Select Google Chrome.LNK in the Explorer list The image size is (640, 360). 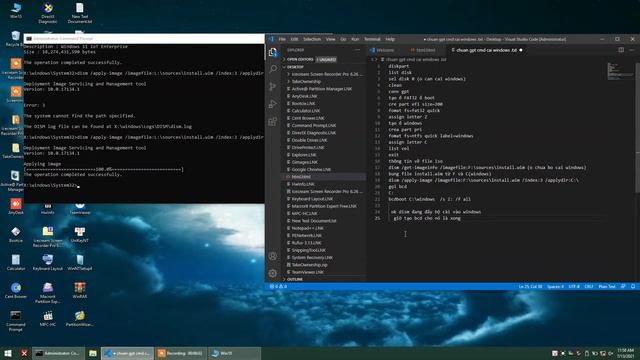pyautogui.click(x=325, y=169)
